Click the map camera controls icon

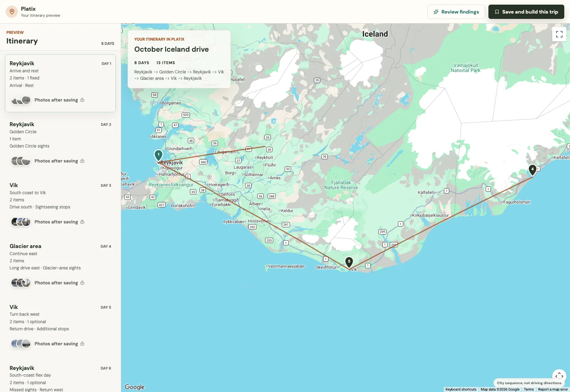[559, 376]
